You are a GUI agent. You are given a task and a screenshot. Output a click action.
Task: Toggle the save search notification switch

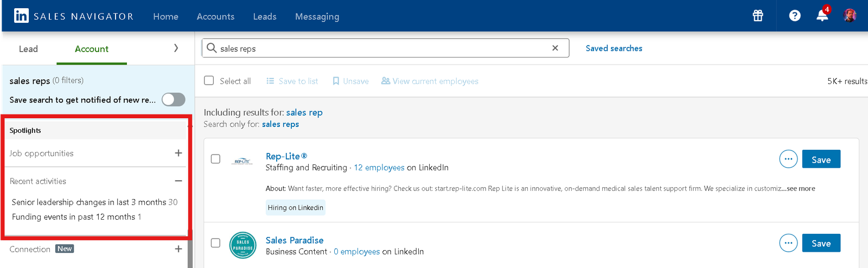point(174,99)
